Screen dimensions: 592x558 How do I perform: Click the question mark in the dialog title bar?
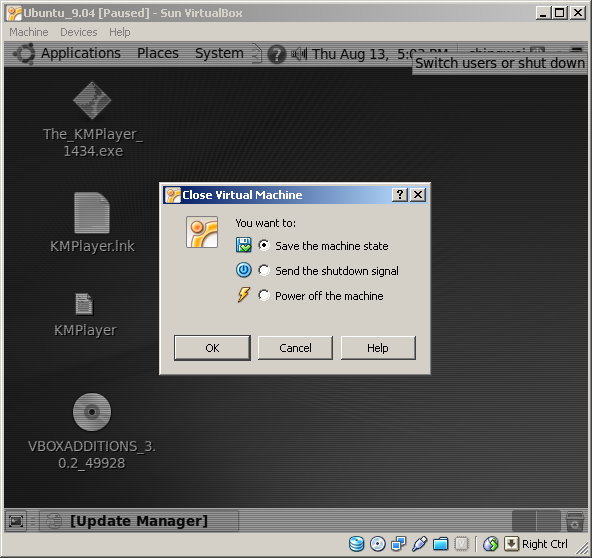pos(399,195)
